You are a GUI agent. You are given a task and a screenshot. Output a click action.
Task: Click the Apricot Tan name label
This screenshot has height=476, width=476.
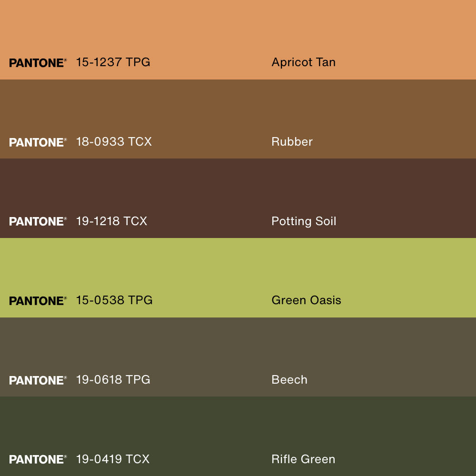click(303, 62)
